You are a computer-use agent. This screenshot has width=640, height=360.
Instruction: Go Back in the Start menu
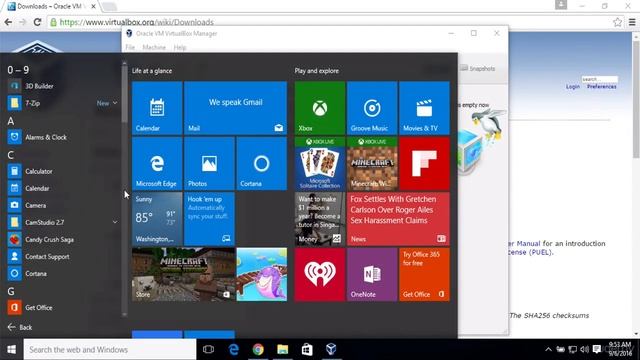(20, 327)
